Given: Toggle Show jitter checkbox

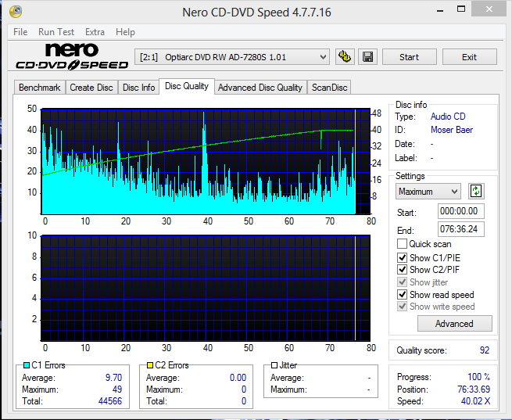Looking at the screenshot, I should [402, 282].
